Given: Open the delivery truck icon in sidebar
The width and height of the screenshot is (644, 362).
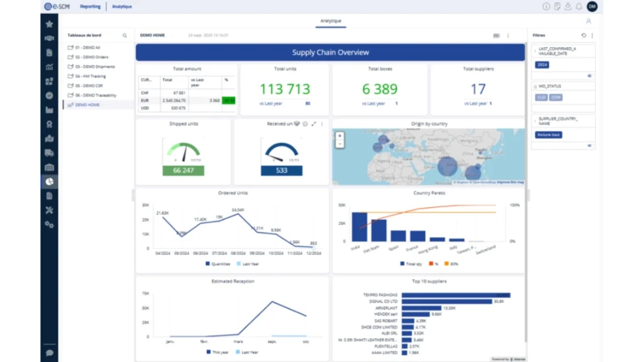Looking at the screenshot, I should pos(49,153).
